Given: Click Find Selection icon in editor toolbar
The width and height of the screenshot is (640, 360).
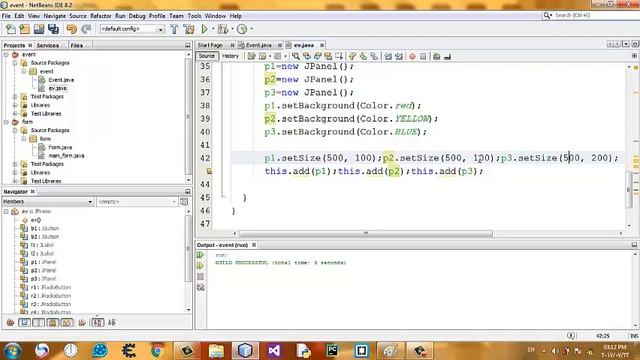Looking at the screenshot, I should pyautogui.click(x=296, y=56).
